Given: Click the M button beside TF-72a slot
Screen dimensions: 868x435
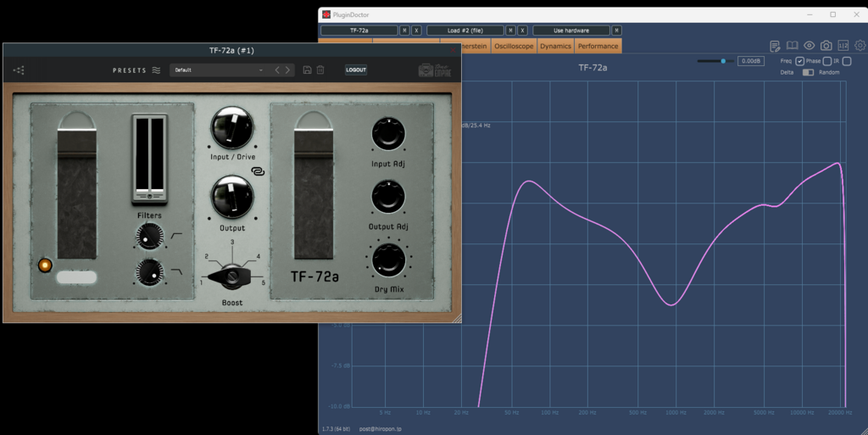Looking at the screenshot, I should (404, 31).
